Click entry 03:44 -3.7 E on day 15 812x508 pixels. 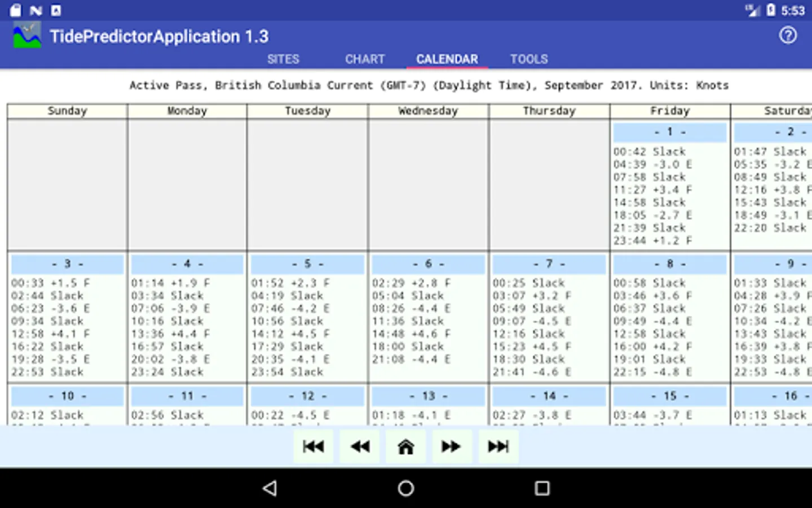[x=653, y=415]
